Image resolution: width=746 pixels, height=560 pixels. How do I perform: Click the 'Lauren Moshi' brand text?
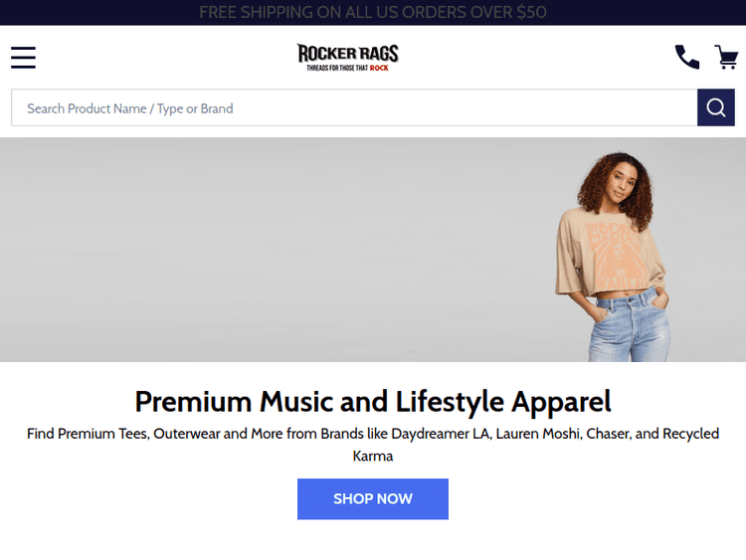point(538,434)
